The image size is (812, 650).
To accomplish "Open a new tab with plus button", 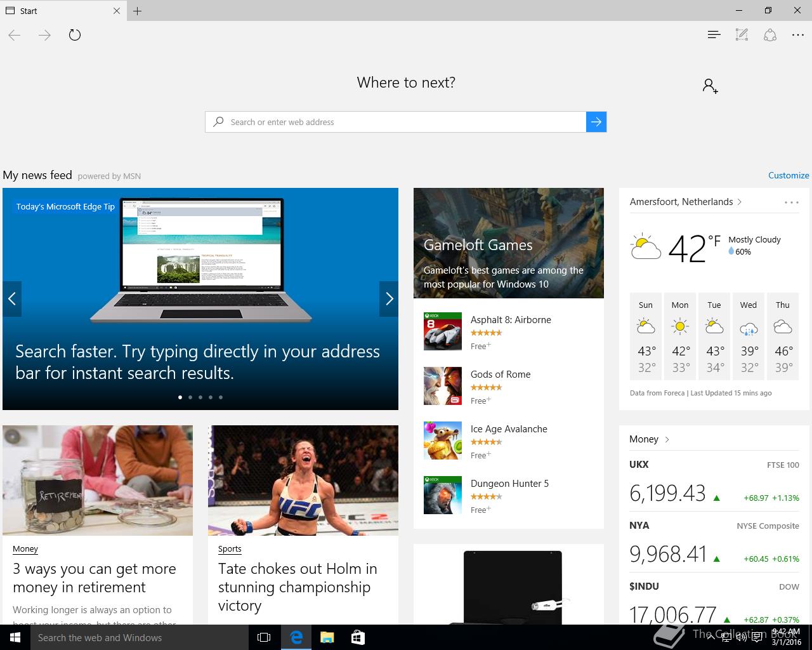I will click(x=137, y=11).
